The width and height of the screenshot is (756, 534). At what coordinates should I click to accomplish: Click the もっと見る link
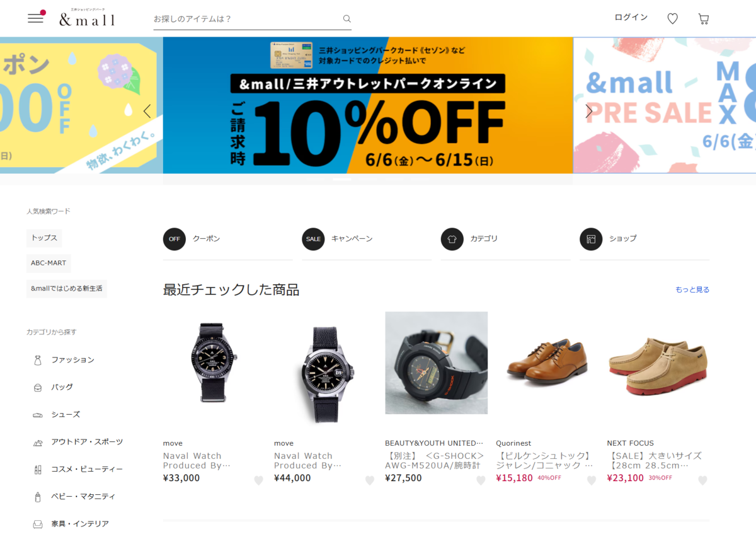click(692, 290)
